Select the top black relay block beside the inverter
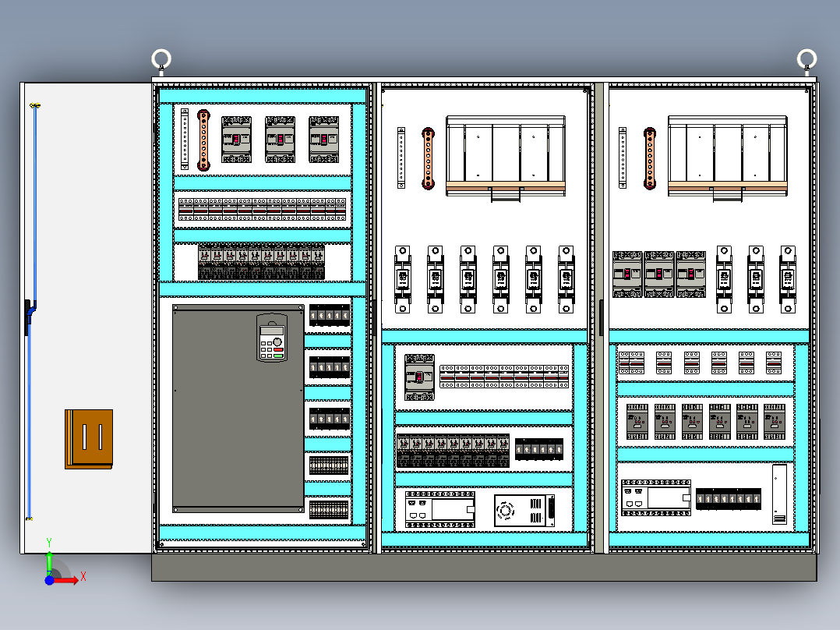 pyautogui.click(x=330, y=315)
